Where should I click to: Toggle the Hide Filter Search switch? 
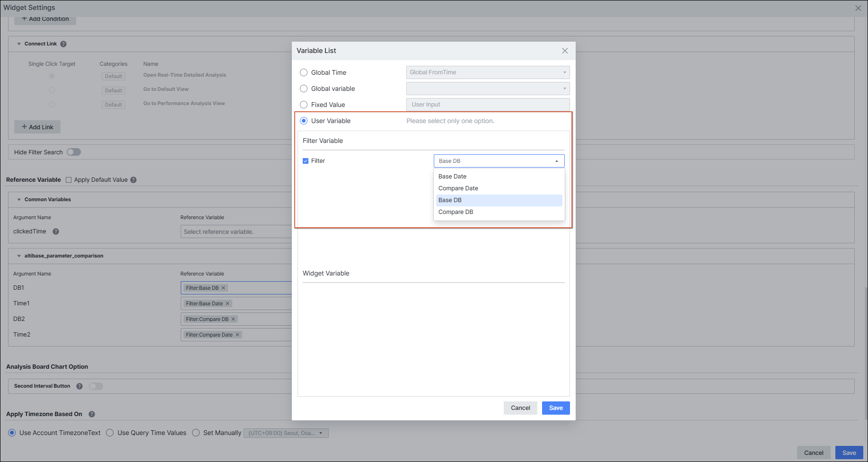coord(74,152)
